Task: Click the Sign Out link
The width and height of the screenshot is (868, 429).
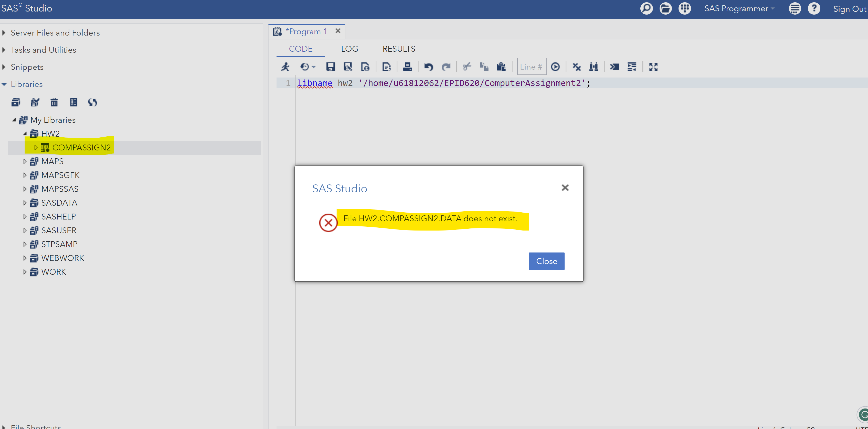Action: point(849,9)
